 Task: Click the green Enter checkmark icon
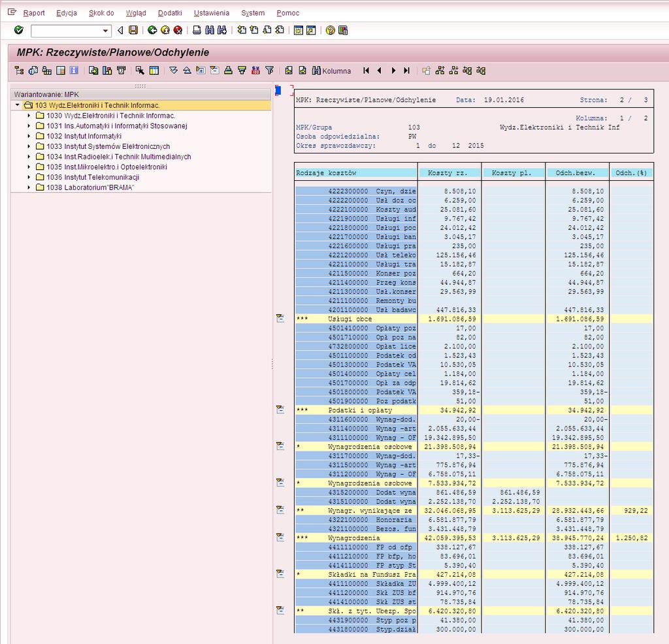click(18, 30)
